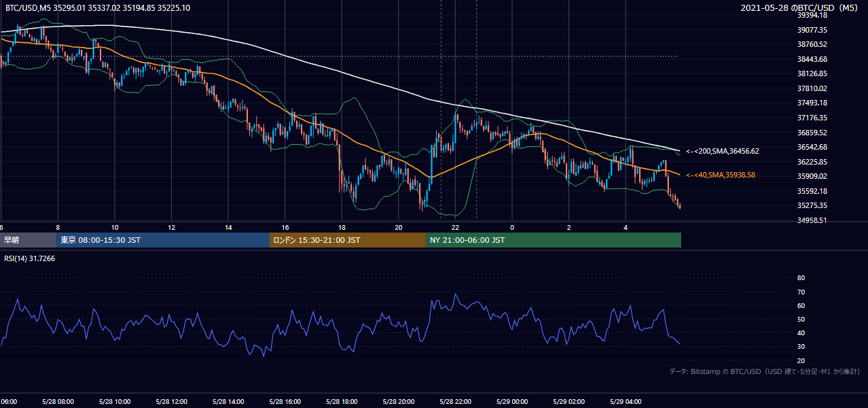868x408 pixels.
Task: Click price axis value 35275.35
Action: [x=812, y=205]
